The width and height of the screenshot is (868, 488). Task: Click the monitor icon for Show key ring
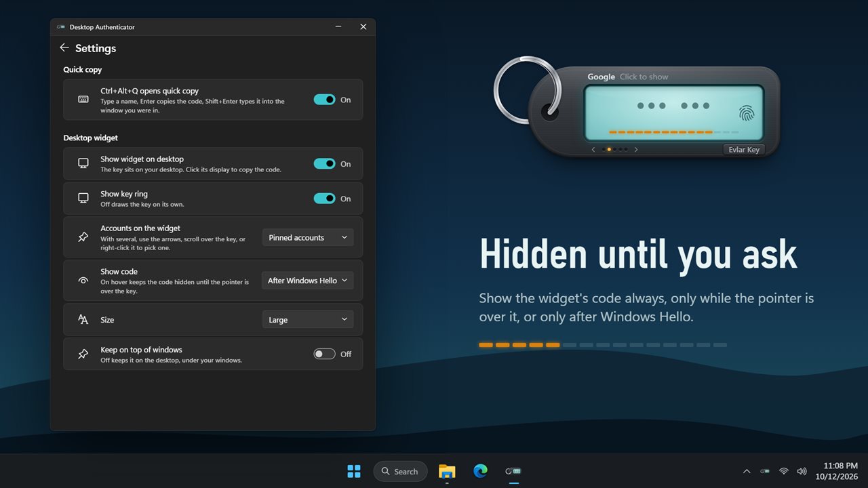83,198
